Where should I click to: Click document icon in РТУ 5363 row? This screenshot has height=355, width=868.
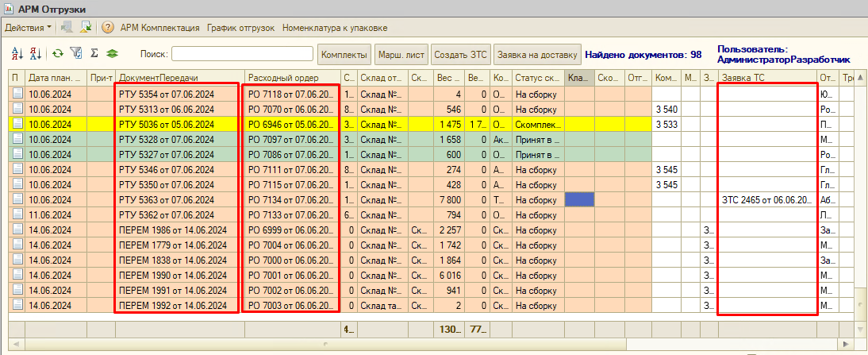click(17, 199)
